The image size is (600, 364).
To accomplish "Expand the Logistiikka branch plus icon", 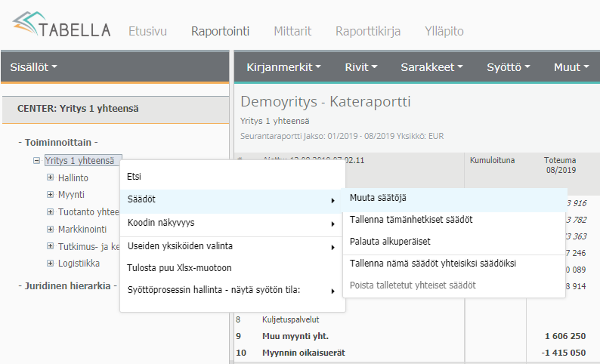I will tap(51, 264).
